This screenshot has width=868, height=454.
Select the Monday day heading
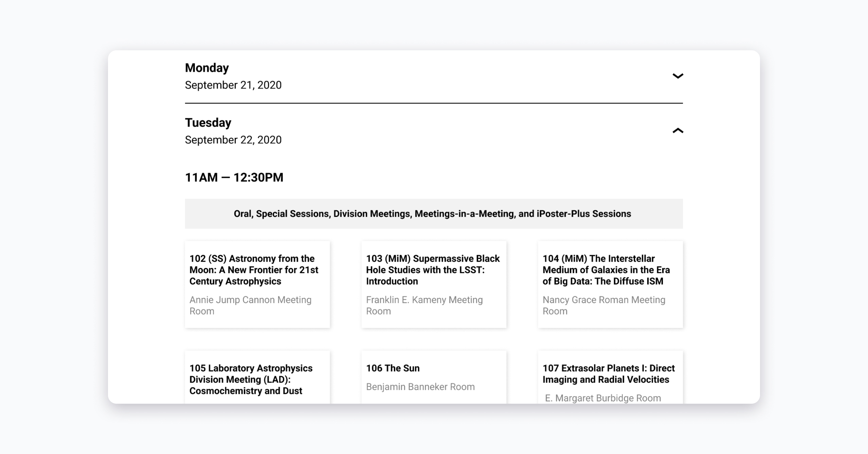(207, 68)
